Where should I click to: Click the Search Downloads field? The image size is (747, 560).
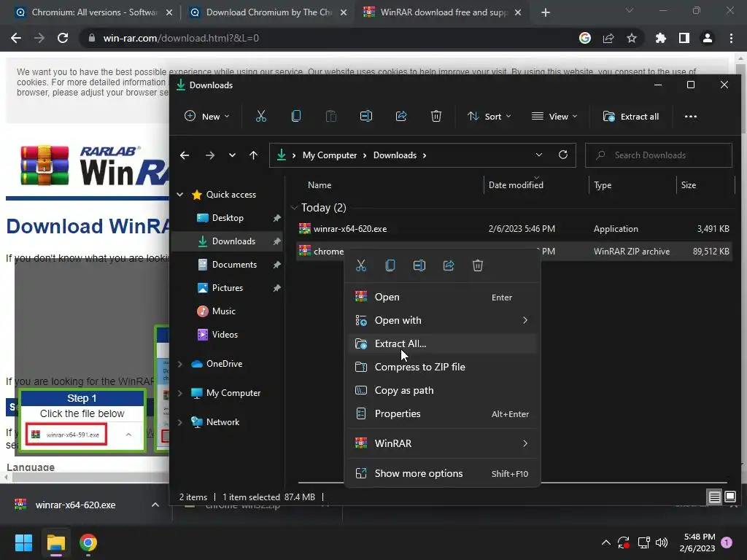[659, 155]
